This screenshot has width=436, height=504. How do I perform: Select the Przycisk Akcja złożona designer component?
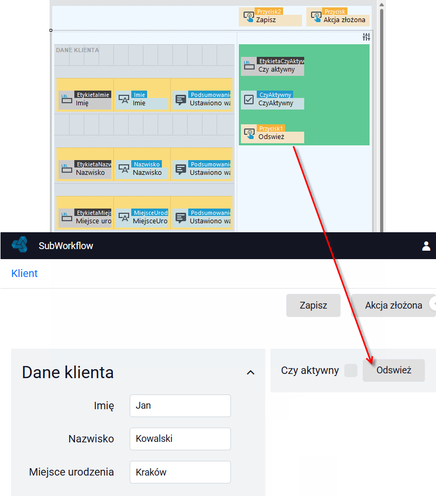click(338, 17)
